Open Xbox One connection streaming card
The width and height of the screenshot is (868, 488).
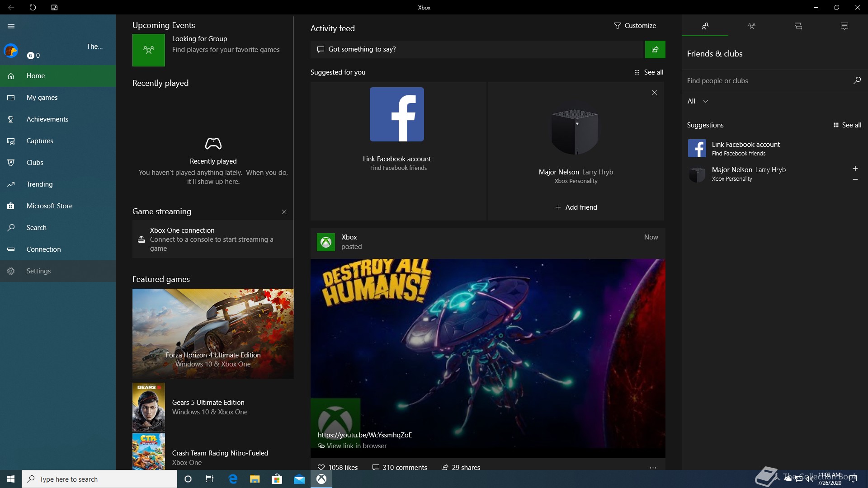212,239
